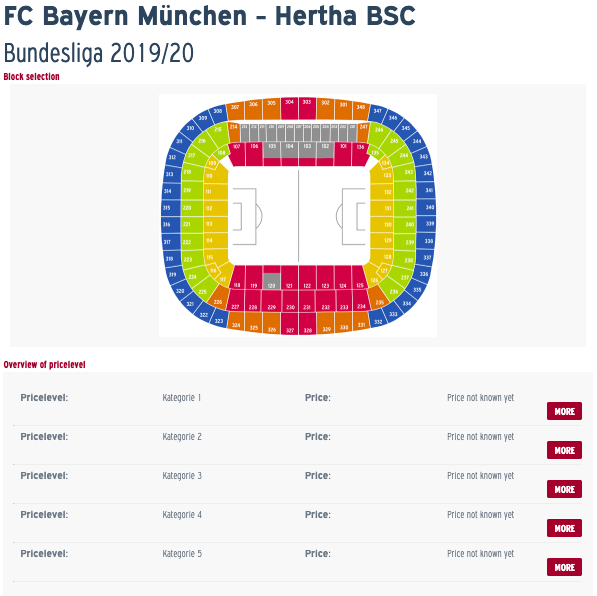Screen dimensions: 597x596
Task: Click MORE button for Kategorie 3
Action: point(564,489)
